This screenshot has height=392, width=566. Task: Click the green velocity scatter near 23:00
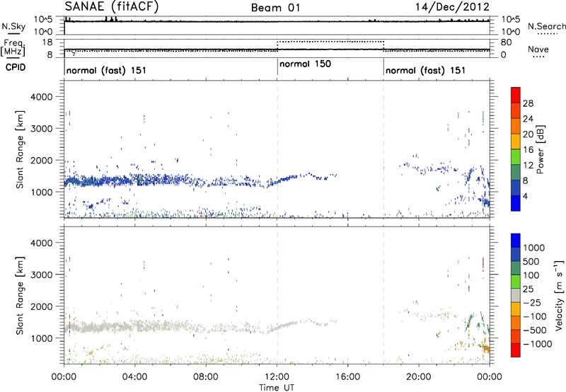point(470,321)
